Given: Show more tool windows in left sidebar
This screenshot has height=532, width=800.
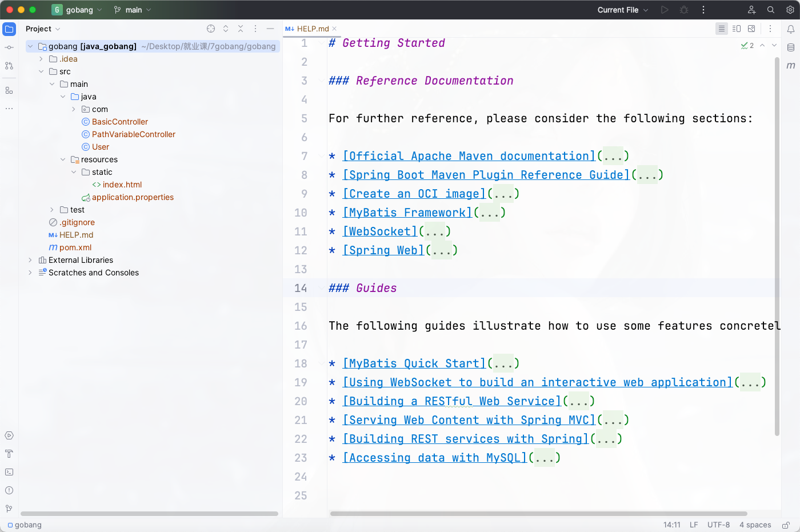Looking at the screenshot, I should [9, 108].
